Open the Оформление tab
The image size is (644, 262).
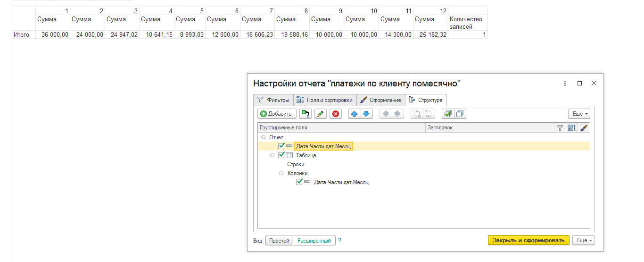[381, 100]
